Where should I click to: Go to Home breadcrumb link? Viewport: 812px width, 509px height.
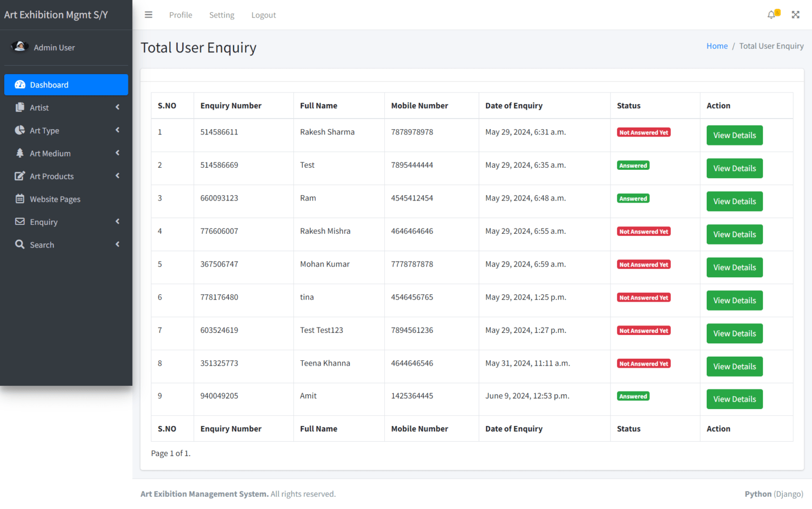tap(717, 46)
